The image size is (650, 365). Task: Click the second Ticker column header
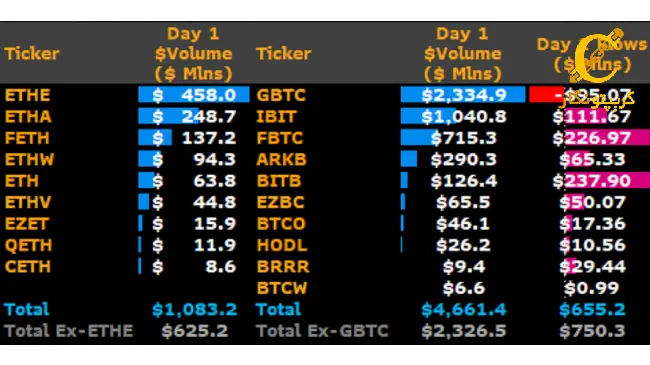click(284, 54)
